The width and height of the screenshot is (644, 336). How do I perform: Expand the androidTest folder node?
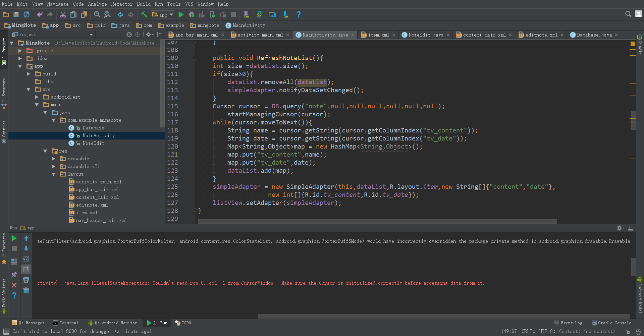[37, 97]
